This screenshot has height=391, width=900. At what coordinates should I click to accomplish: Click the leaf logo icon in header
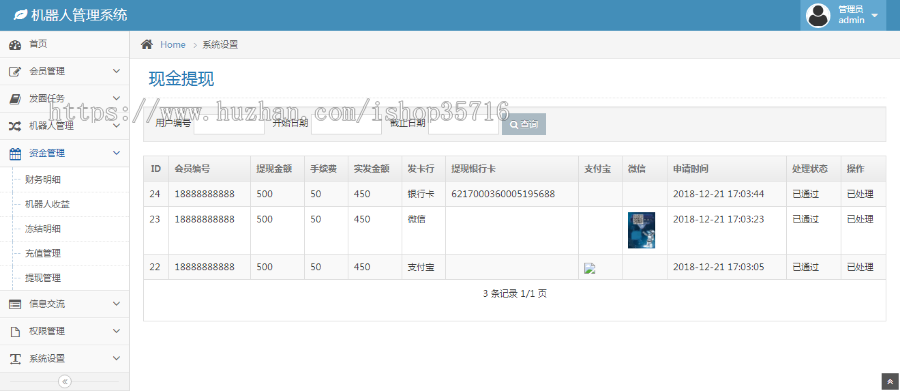click(20, 15)
